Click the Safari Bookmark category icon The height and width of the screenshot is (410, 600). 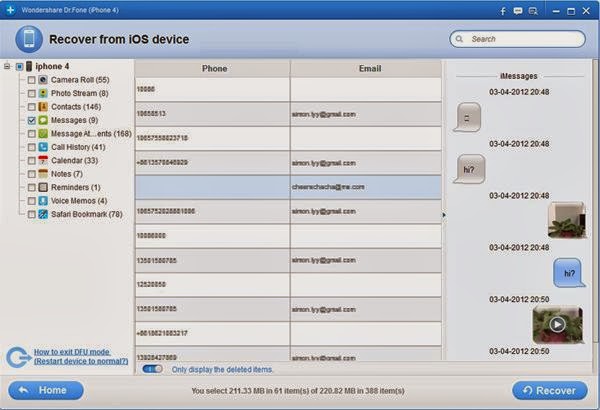[43, 214]
